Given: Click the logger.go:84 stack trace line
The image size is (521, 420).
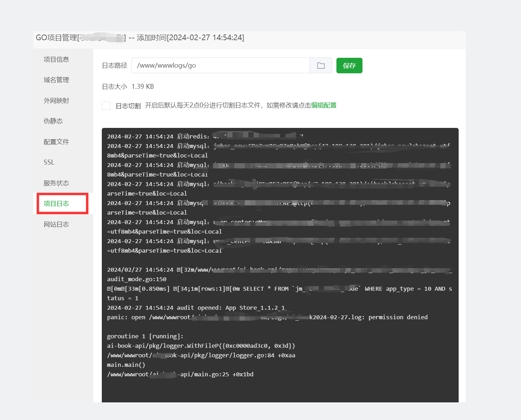Looking at the screenshot, I should [x=201, y=355].
